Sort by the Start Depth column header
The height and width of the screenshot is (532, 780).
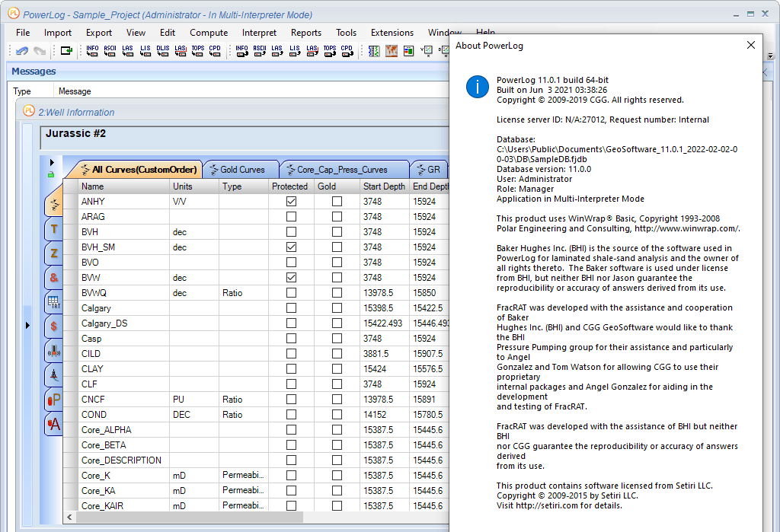(384, 186)
